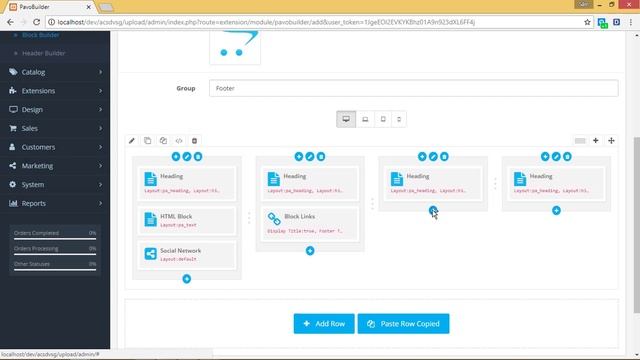Add widget below Social Network block

click(187, 279)
